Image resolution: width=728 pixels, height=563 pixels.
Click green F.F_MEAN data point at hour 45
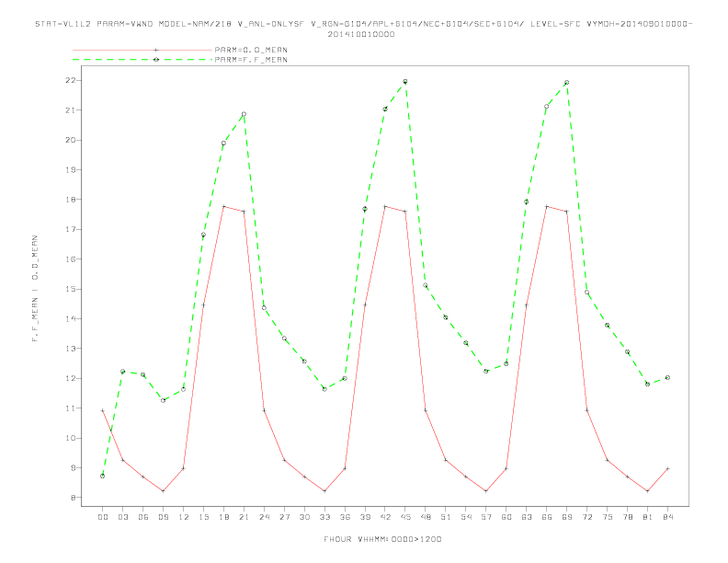pyautogui.click(x=405, y=82)
